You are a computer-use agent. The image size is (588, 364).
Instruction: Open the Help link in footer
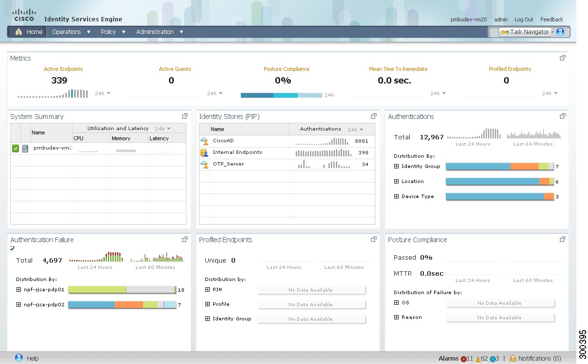[33, 358]
